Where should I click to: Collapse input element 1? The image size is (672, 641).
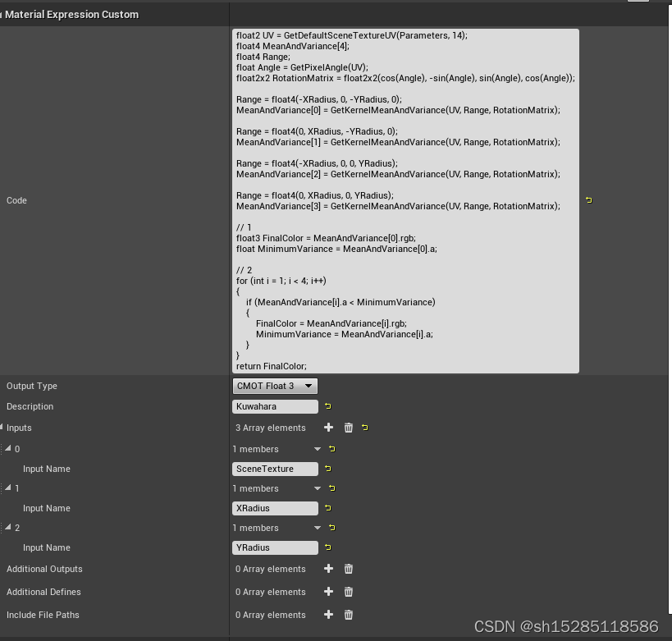[x=8, y=488]
